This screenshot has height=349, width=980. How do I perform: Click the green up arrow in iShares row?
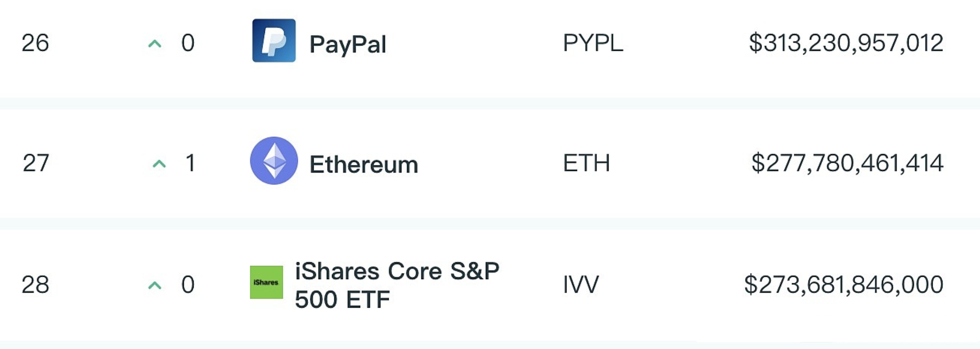pos(155,285)
